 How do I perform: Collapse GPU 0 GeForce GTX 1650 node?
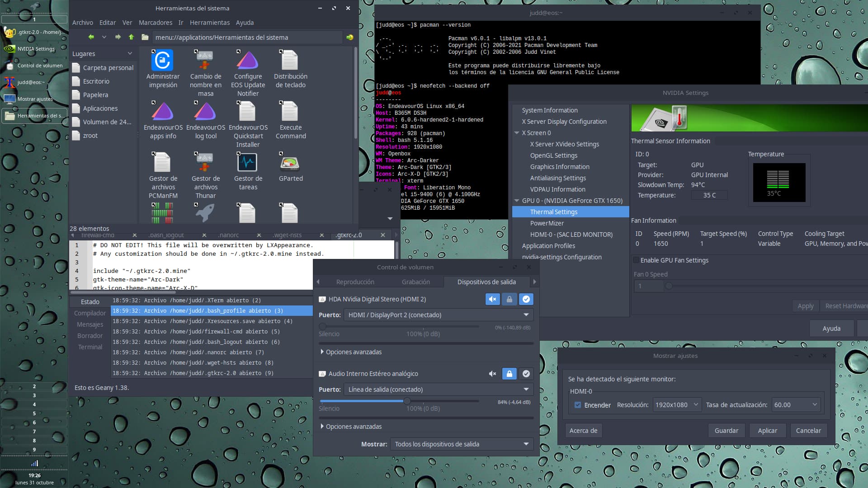(x=517, y=201)
